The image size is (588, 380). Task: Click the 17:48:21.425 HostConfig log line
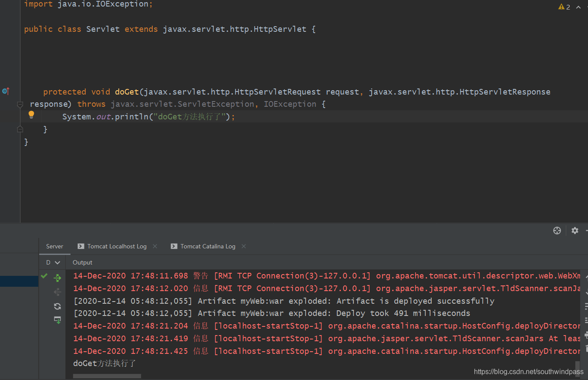(326, 351)
